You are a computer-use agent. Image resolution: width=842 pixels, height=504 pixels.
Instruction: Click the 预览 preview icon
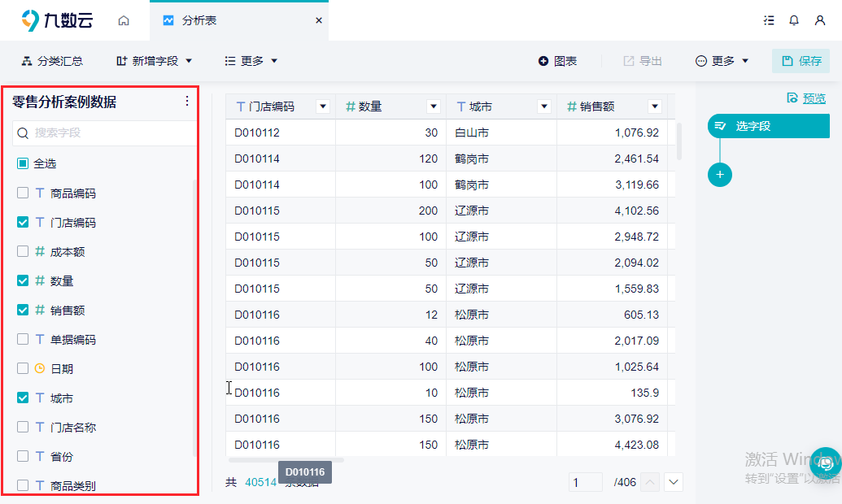tap(792, 98)
